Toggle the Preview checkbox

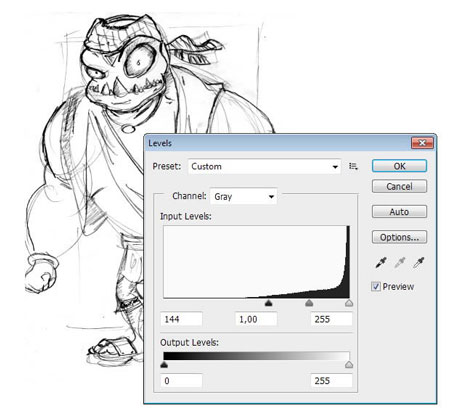coord(376,286)
